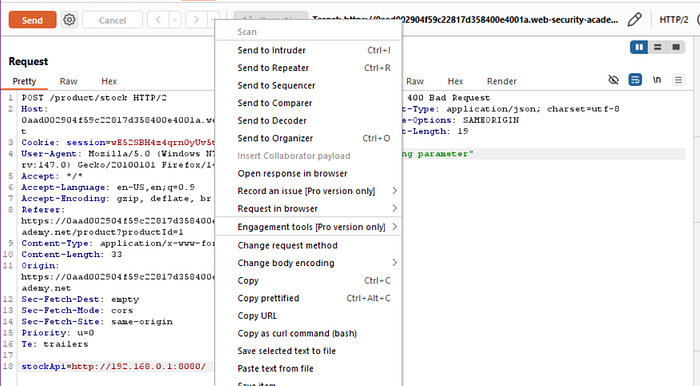This screenshot has height=386, width=700.
Task: Click the Cookie session header line
Action: pyautogui.click(x=118, y=142)
